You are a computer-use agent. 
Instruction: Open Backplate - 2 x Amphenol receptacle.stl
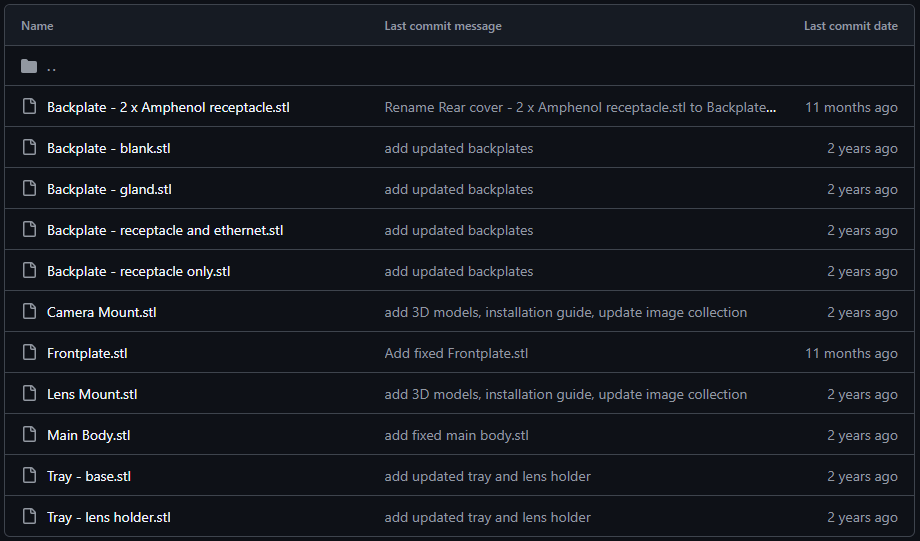point(168,107)
